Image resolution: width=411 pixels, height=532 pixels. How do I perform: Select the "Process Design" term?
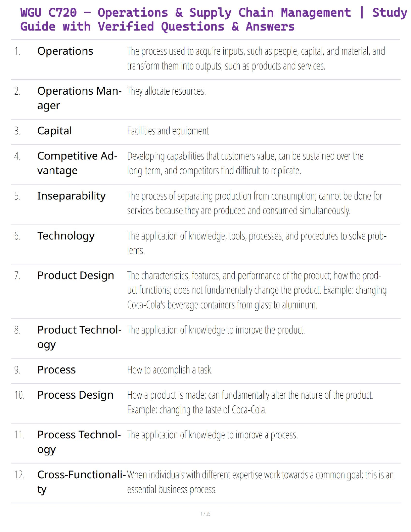coord(75,395)
